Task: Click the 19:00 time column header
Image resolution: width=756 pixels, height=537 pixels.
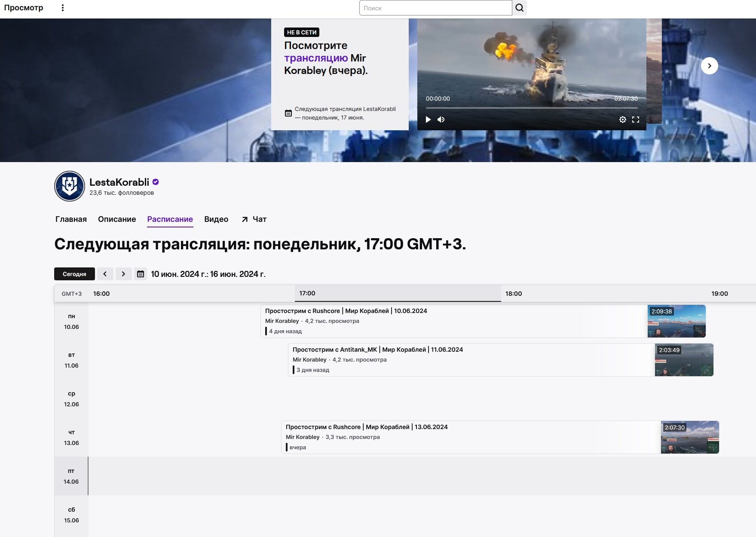Action: click(x=719, y=294)
